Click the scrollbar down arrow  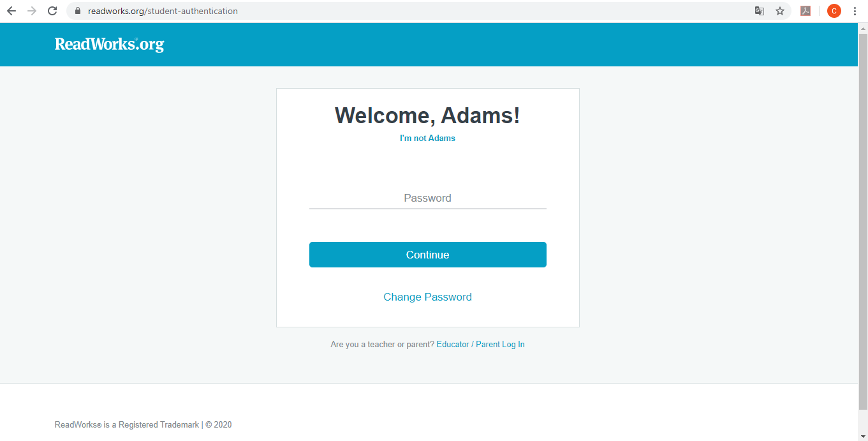coord(863,437)
